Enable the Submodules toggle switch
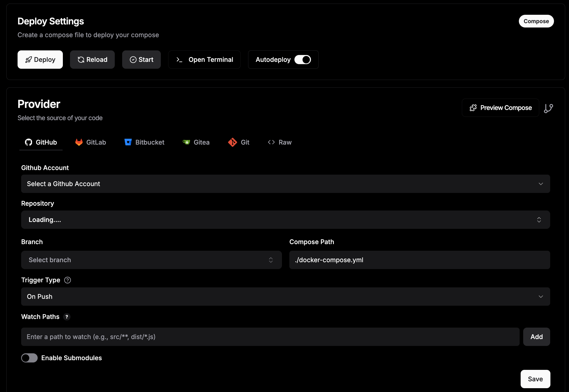Viewport: 569px width, 392px height. tap(29, 358)
